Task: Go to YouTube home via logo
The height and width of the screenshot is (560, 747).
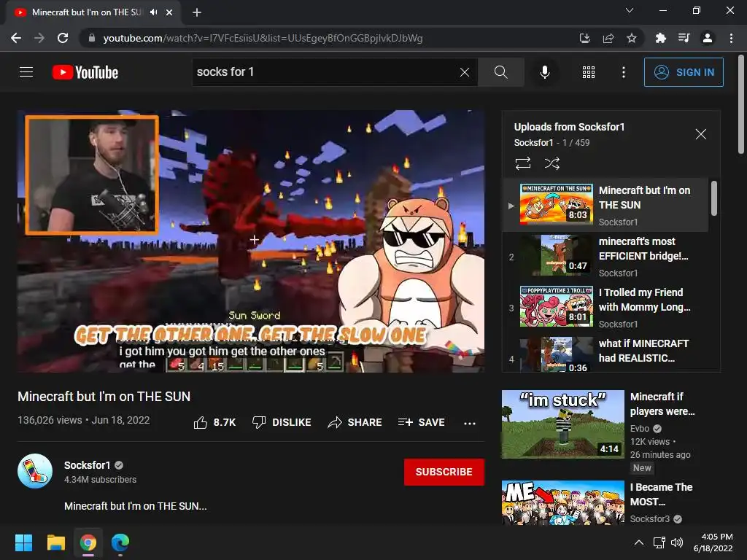Action: 85,72
